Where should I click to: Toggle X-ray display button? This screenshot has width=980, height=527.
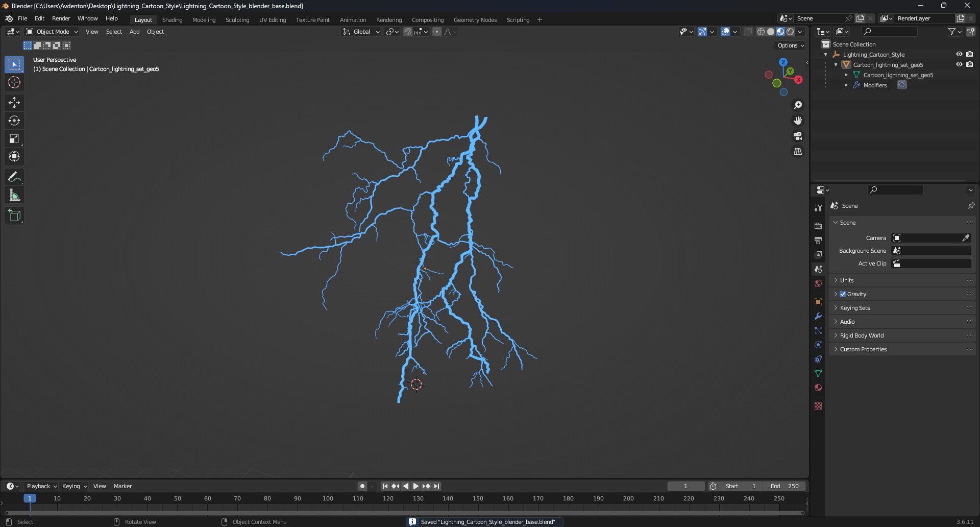pos(748,32)
